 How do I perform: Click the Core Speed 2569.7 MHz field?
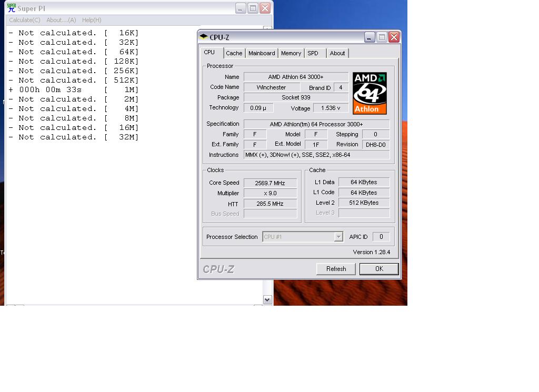(270, 183)
